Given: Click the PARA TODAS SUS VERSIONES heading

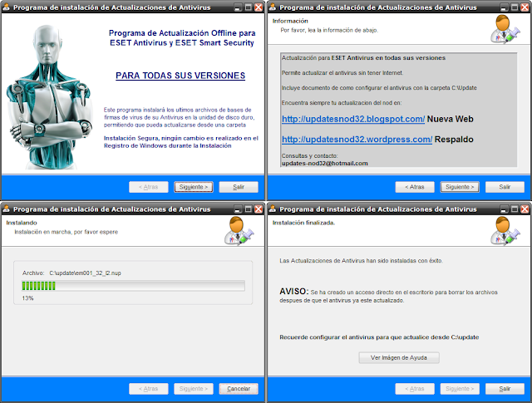Looking at the screenshot, I should click(x=180, y=76).
